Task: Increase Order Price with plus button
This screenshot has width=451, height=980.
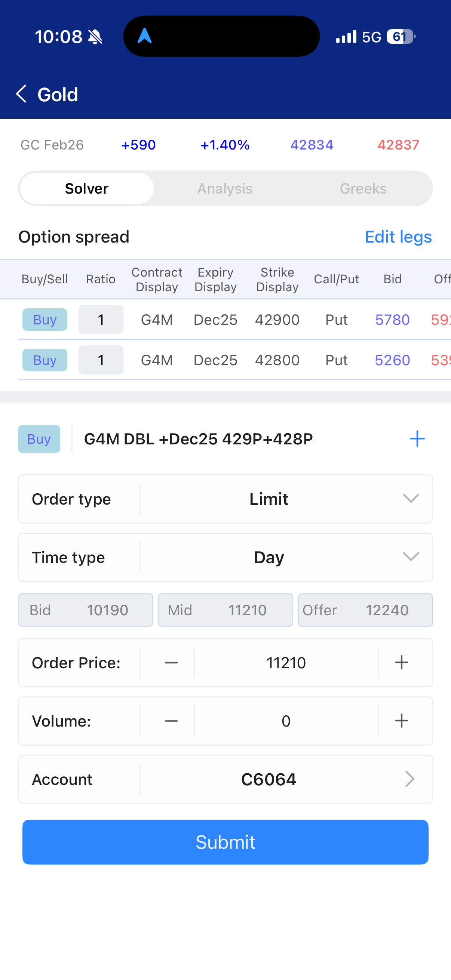Action: pos(402,663)
